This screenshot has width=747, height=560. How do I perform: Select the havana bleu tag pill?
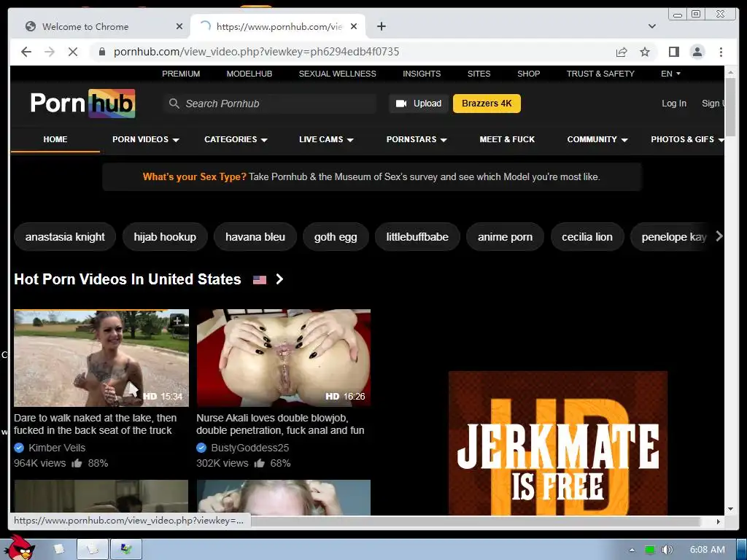[255, 237]
